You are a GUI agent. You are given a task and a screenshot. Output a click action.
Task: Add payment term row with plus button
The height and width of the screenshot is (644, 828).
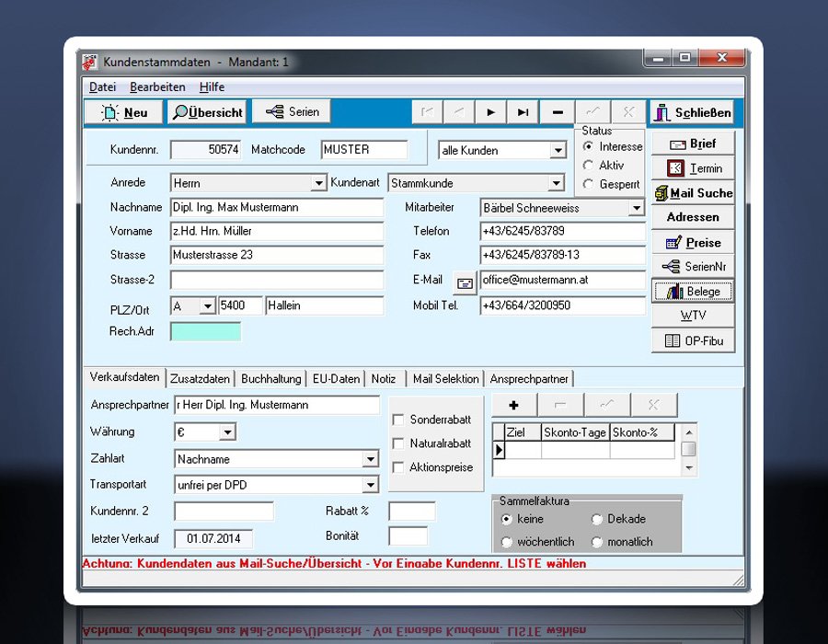coord(513,405)
